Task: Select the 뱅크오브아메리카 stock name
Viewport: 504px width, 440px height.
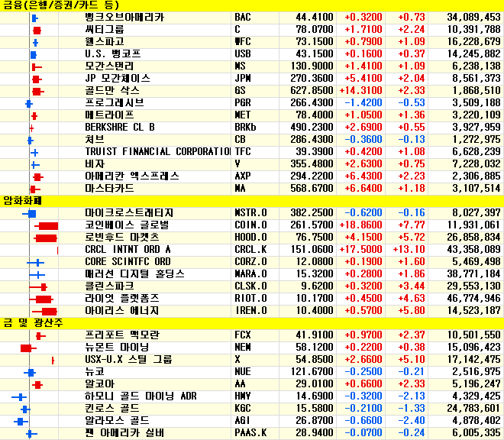Action: (124, 17)
